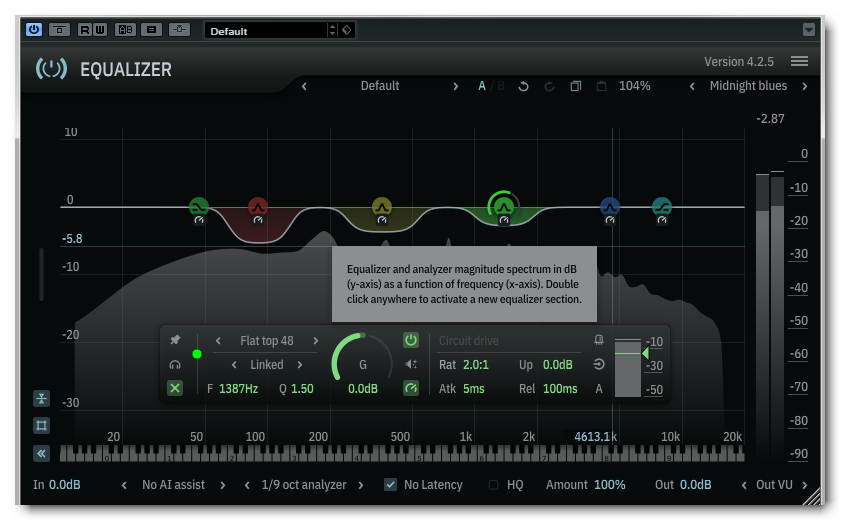The width and height of the screenshot is (852, 532).
Task: Click the Flat top 48 filter type label
Action: 266,341
